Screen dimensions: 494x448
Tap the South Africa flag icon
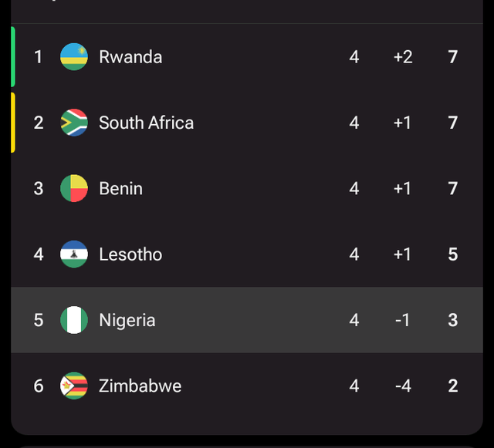pos(74,123)
